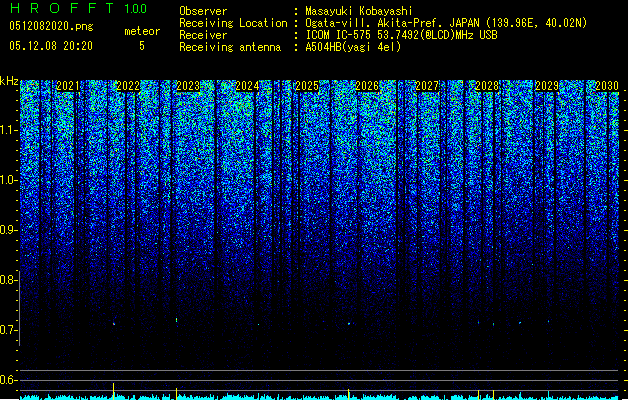Click the Ogata-vill. Akita-Pref. JAPAN location text
This screenshot has height=400, width=629.
click(392, 23)
